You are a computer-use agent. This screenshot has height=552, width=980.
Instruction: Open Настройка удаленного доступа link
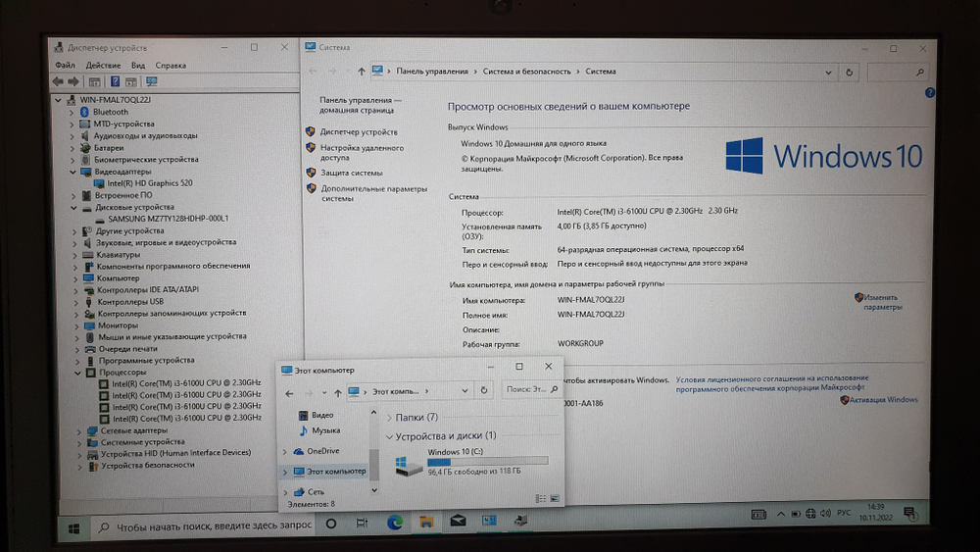tap(362, 153)
